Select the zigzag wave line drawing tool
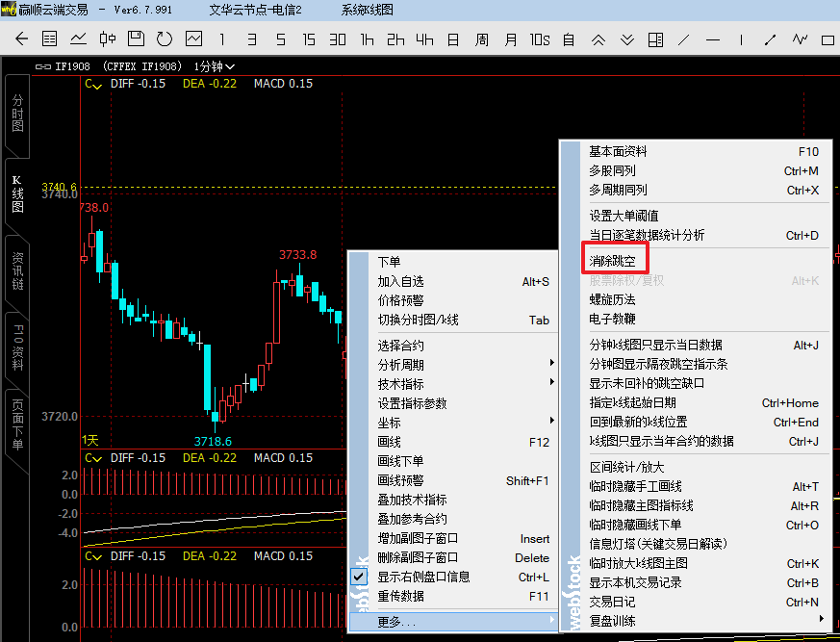Viewport: 840px width, 642px height. point(800,39)
